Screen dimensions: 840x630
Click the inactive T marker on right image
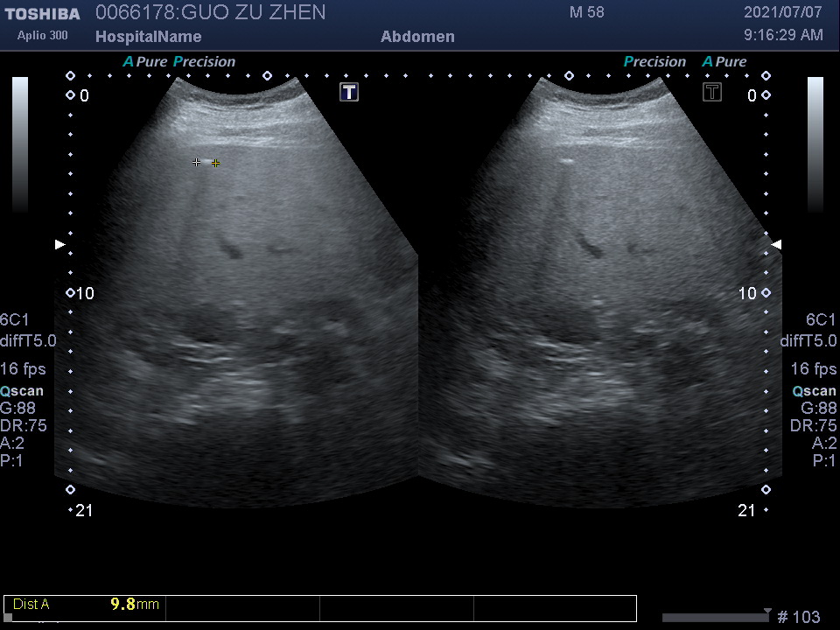[x=712, y=92]
